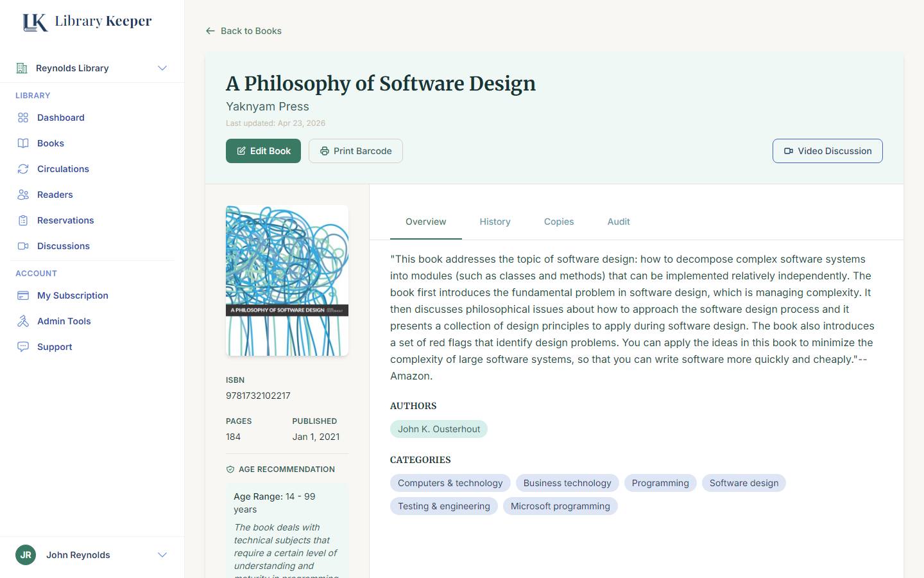
Task: Open Reservations in the sidebar
Action: pyautogui.click(x=92, y=220)
